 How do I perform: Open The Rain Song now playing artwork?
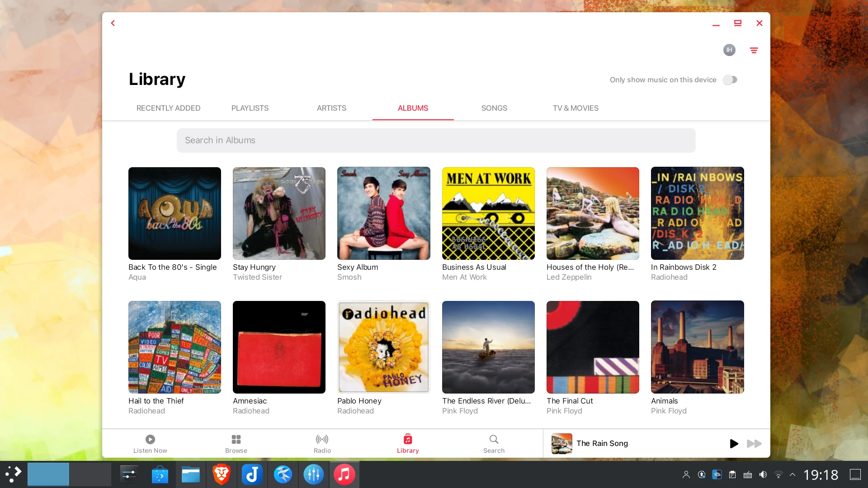(x=561, y=444)
